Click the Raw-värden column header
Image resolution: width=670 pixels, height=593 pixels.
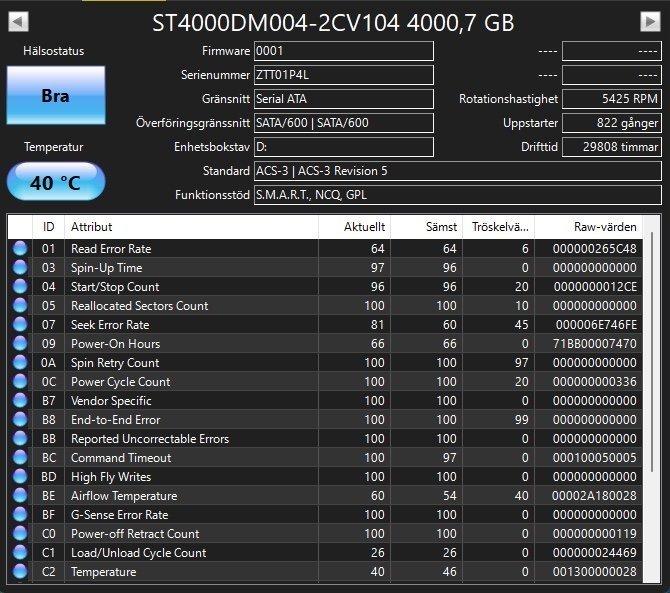click(x=588, y=227)
